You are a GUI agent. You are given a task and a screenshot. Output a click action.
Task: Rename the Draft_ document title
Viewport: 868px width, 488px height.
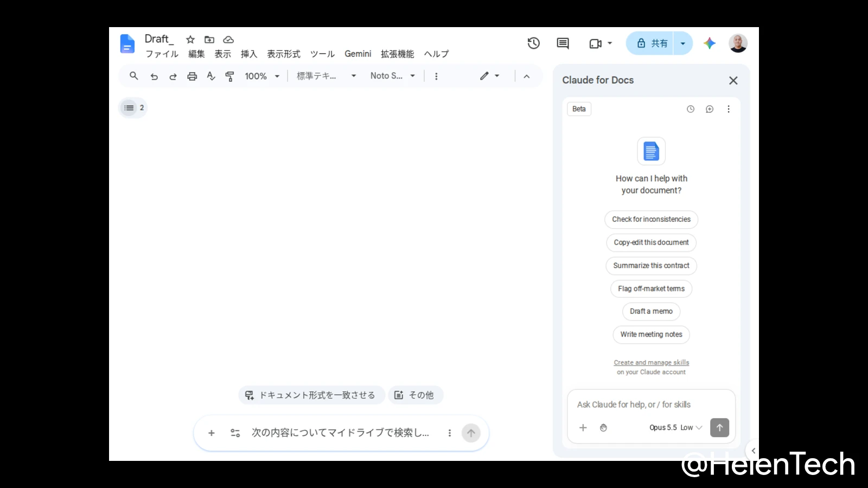click(x=159, y=39)
